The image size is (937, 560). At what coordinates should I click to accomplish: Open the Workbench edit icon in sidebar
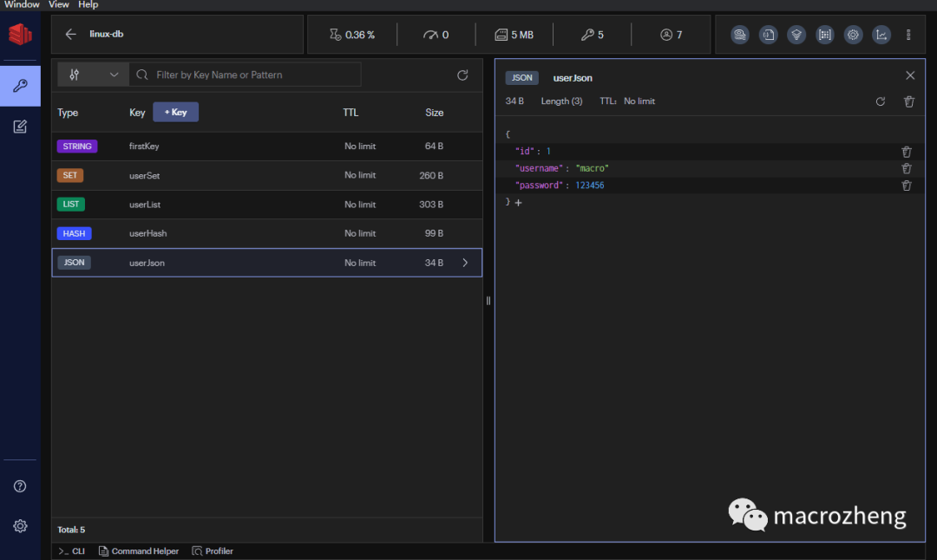click(x=20, y=127)
